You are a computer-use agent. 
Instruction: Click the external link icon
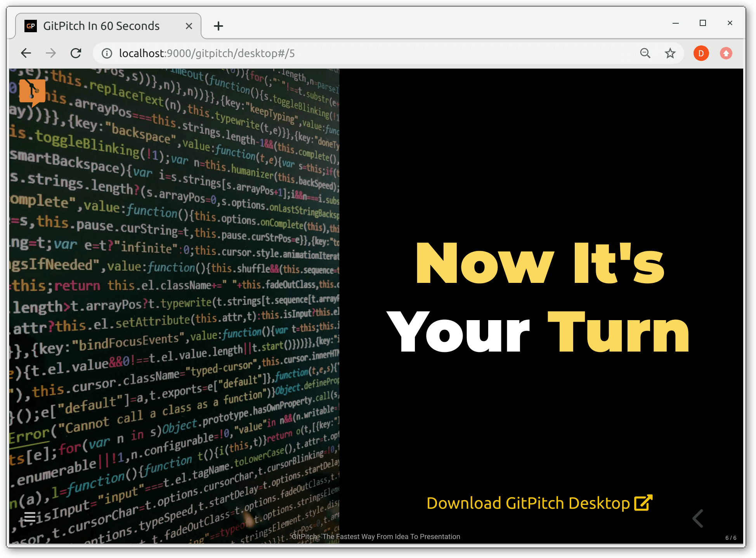pyautogui.click(x=643, y=503)
